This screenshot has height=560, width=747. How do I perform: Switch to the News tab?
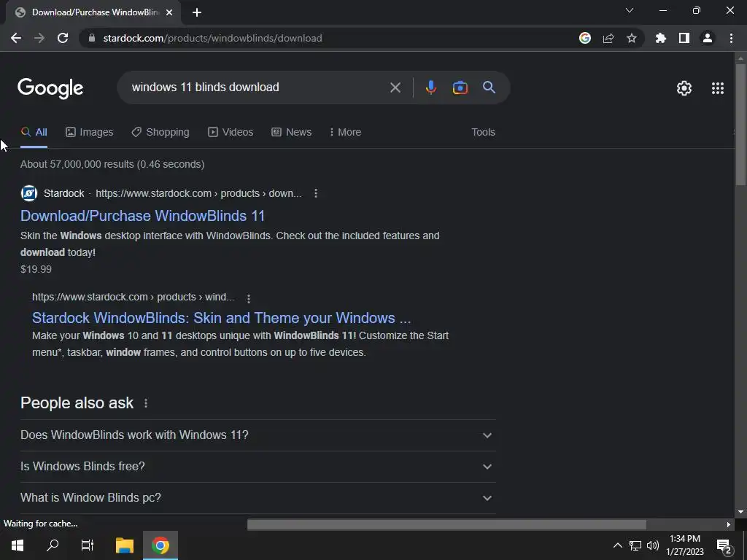click(292, 133)
